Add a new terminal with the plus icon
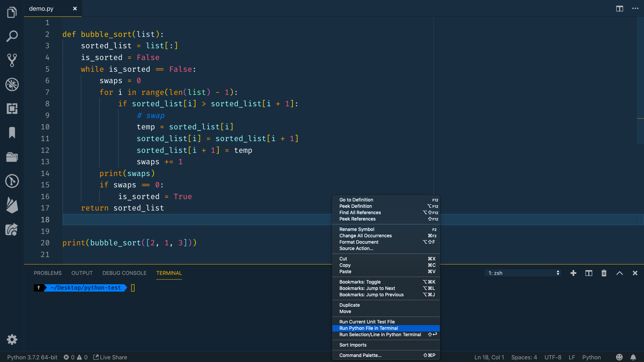 (573, 273)
